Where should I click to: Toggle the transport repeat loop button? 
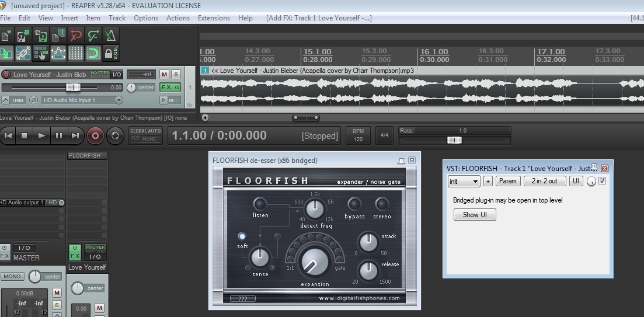(115, 135)
